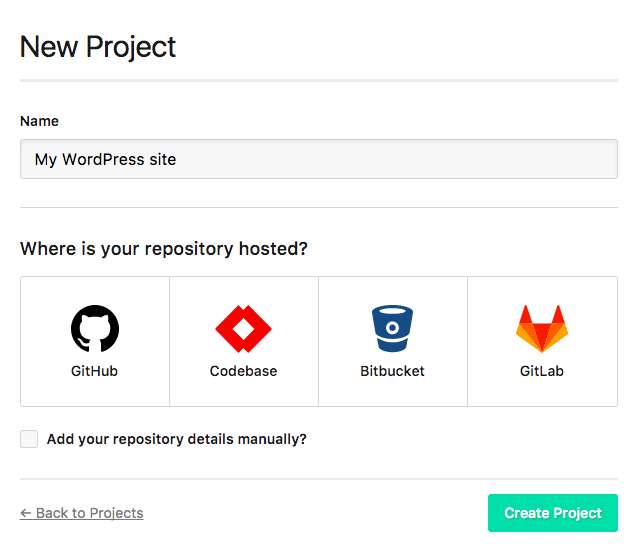The height and width of the screenshot is (552, 638).
Task: Place cursor after 'site' in Name field
Action: click(x=177, y=159)
